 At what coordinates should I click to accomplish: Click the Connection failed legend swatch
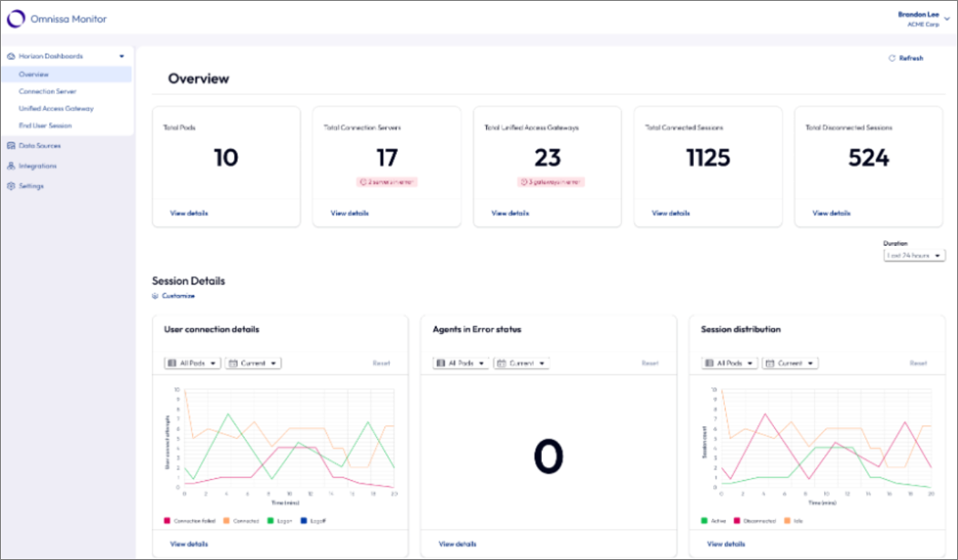(167, 521)
